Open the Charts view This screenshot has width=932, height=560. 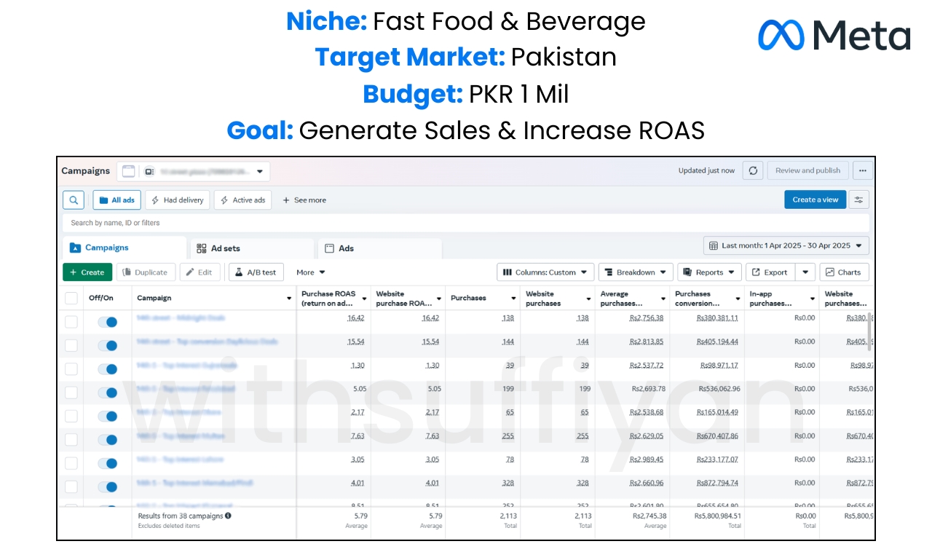point(844,272)
